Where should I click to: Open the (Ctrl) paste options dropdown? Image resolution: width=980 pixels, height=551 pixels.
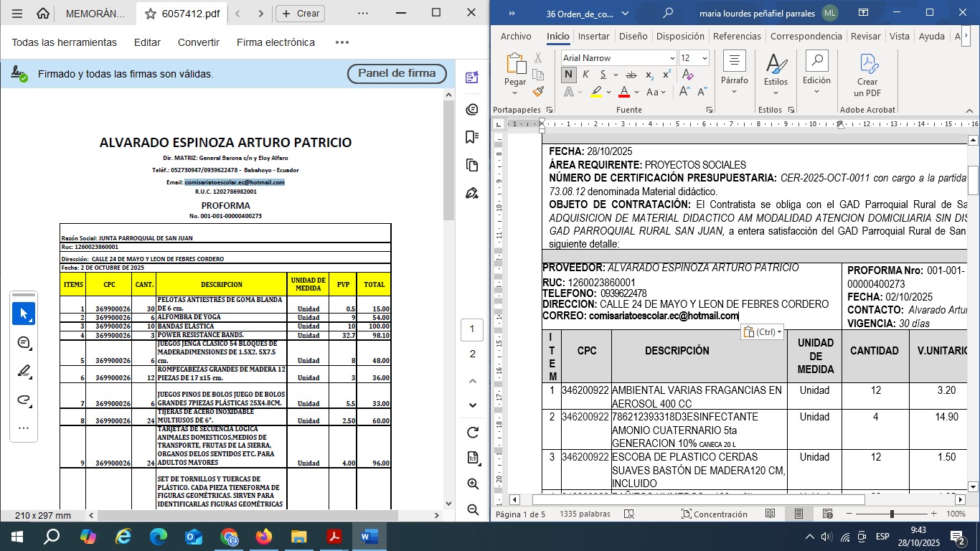[x=762, y=332]
